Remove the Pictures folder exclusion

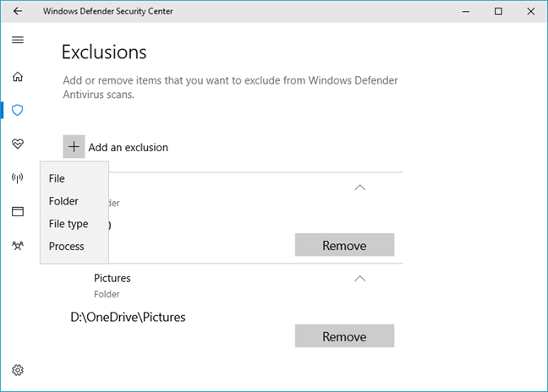[x=344, y=335]
